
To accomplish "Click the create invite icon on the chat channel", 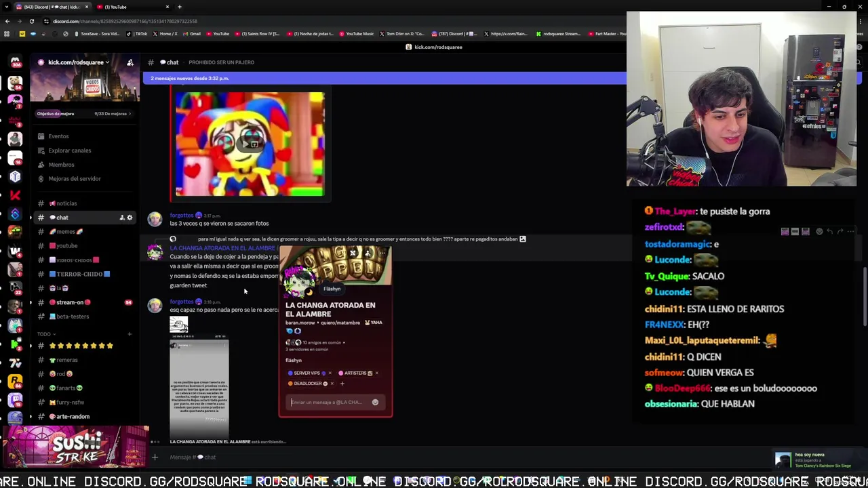I will 122,218.
